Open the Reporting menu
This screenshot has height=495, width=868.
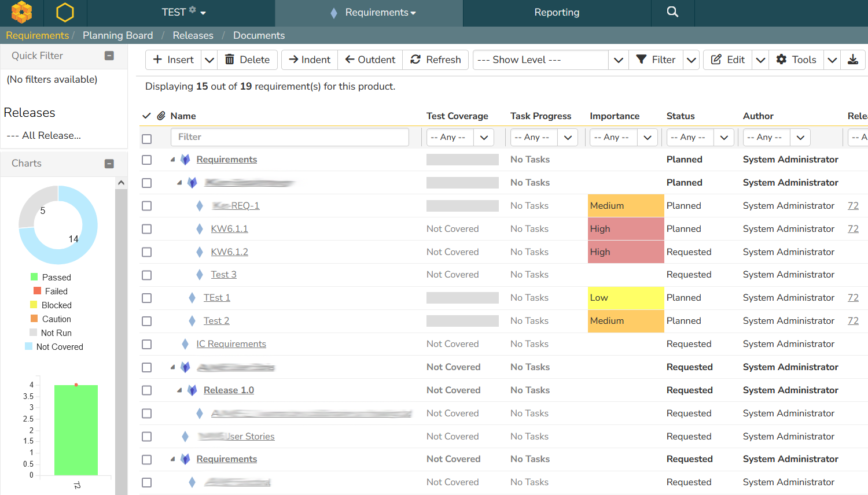pos(557,12)
